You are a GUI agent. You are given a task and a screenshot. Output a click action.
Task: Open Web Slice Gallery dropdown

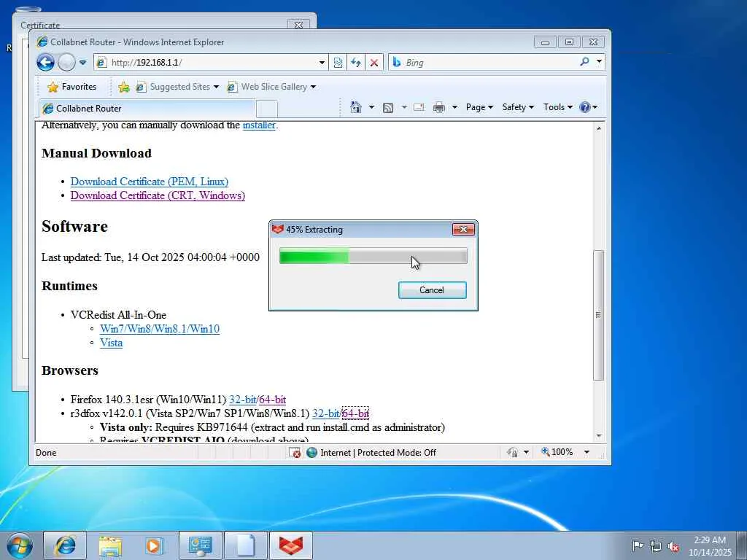[x=271, y=87]
